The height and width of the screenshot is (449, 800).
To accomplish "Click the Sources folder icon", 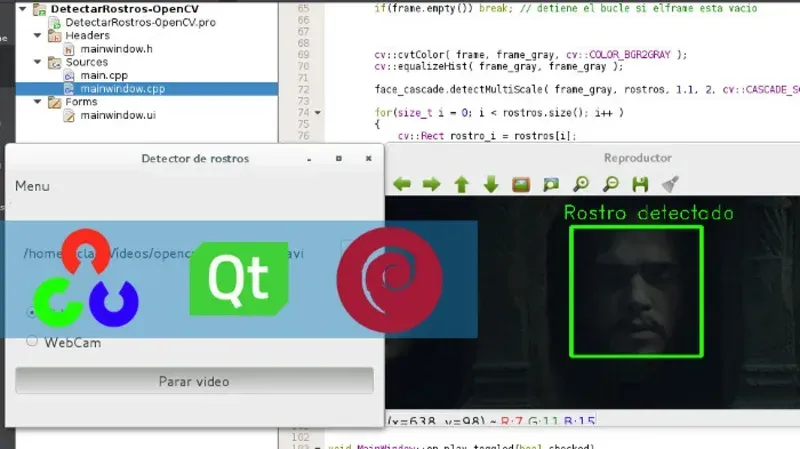I will [55, 62].
